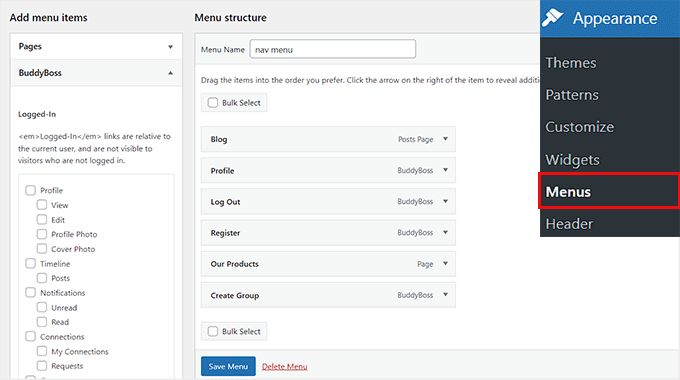
Task: Click the Pages panel header
Action: 96,46
